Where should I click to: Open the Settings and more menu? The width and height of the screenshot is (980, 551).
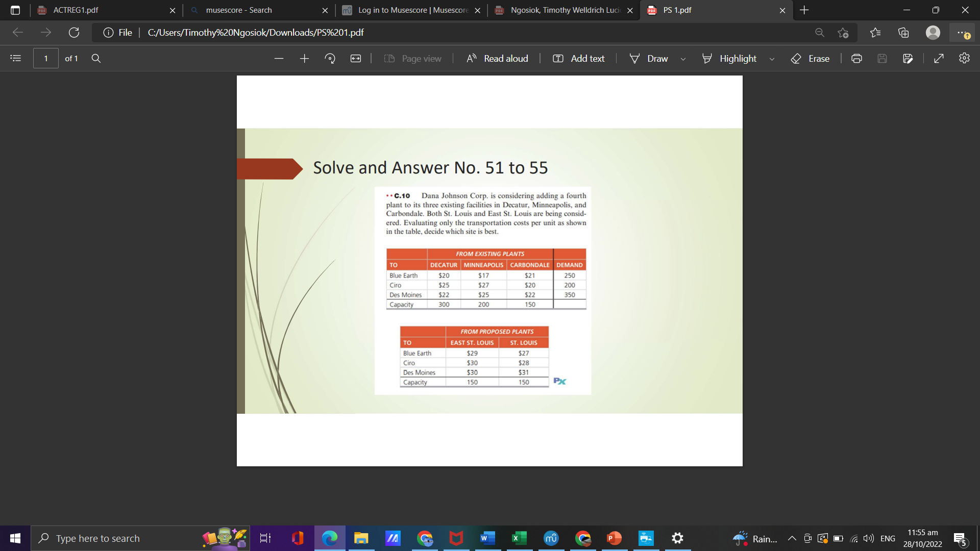(x=961, y=32)
